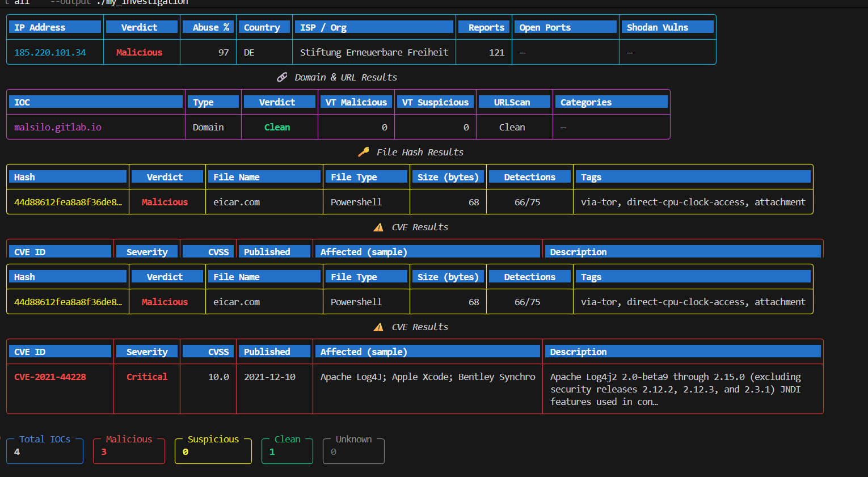Click the Critical severity value
Image resolution: width=868 pixels, height=477 pixels.
pos(147,377)
